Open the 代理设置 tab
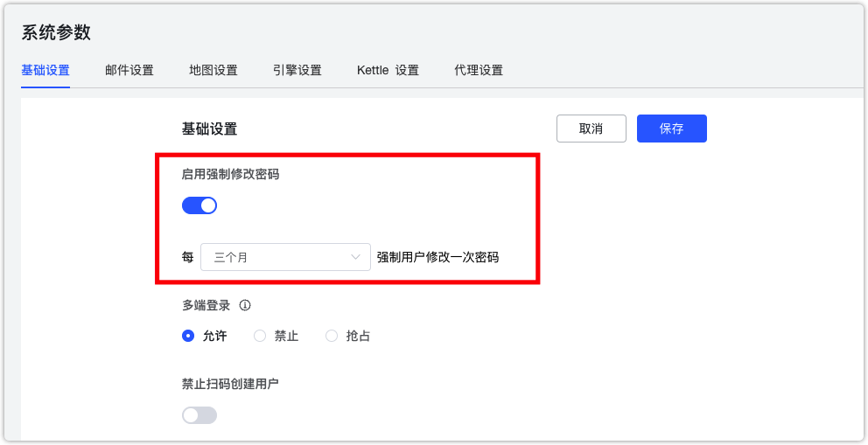This screenshot has height=445, width=868. pos(479,71)
